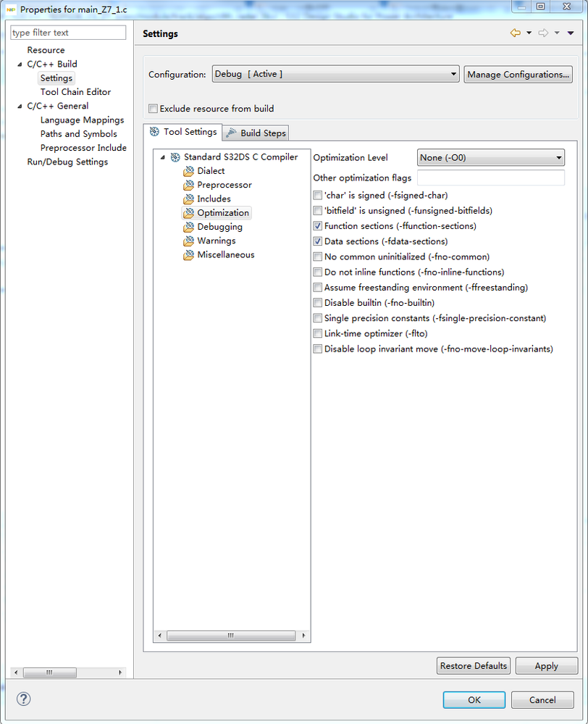Click the Apply button
This screenshot has width=588, height=724.
(547, 666)
